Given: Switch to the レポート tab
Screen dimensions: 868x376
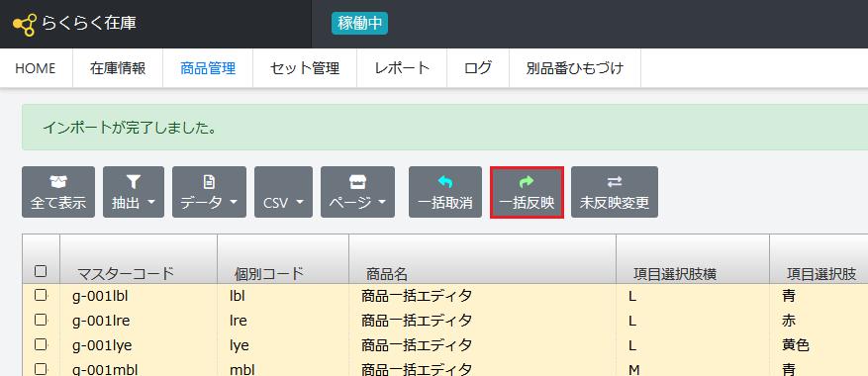Looking at the screenshot, I should click(x=402, y=68).
